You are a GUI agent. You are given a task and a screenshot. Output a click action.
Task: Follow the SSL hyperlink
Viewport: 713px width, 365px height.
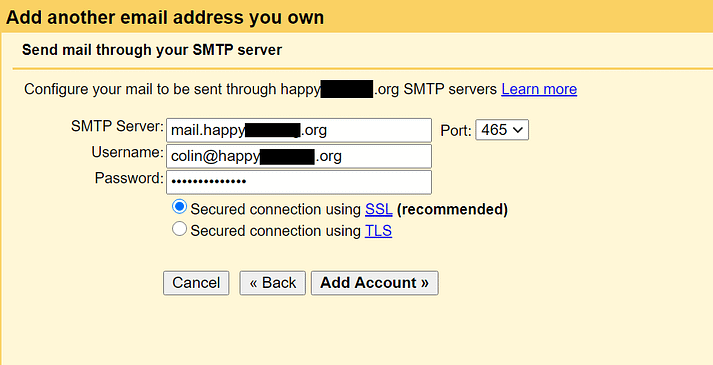[378, 210]
